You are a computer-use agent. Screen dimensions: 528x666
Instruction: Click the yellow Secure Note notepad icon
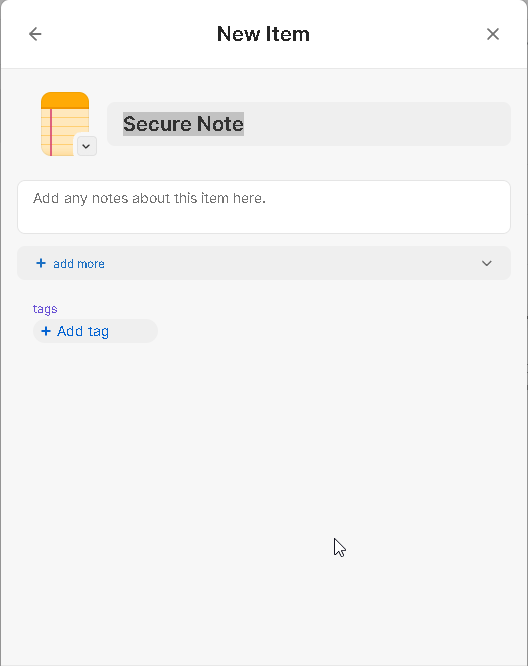[65, 124]
